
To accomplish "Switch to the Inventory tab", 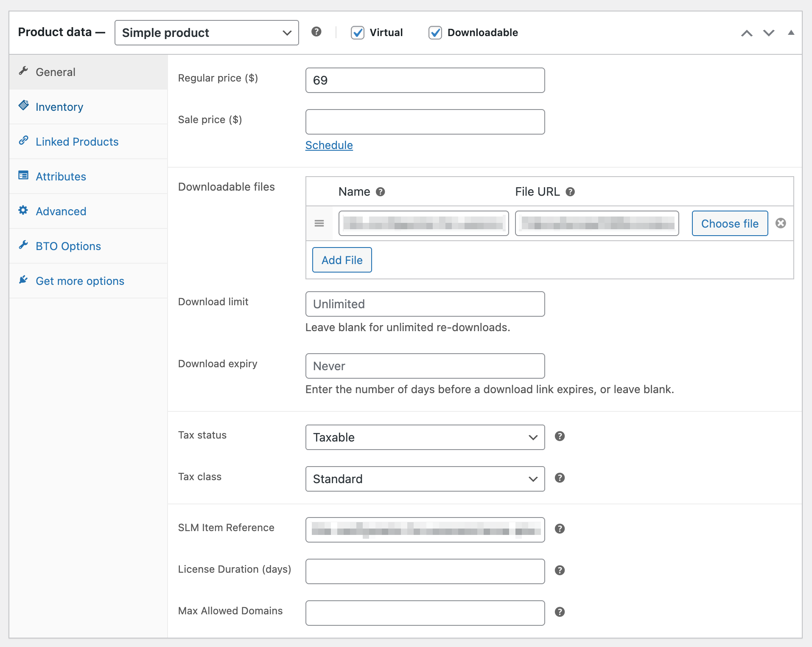I will (x=59, y=107).
